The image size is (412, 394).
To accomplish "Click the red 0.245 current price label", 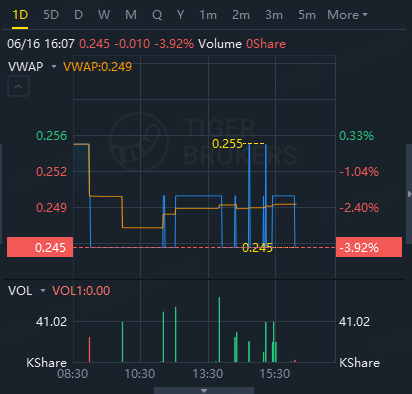I will tap(40, 247).
